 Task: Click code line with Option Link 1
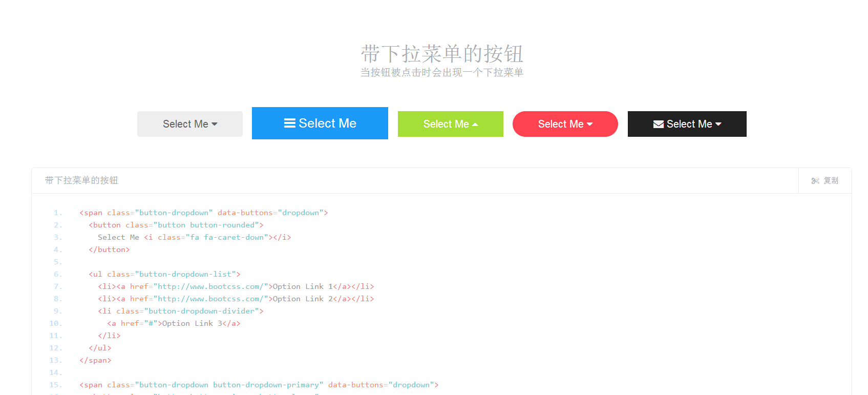(x=236, y=286)
